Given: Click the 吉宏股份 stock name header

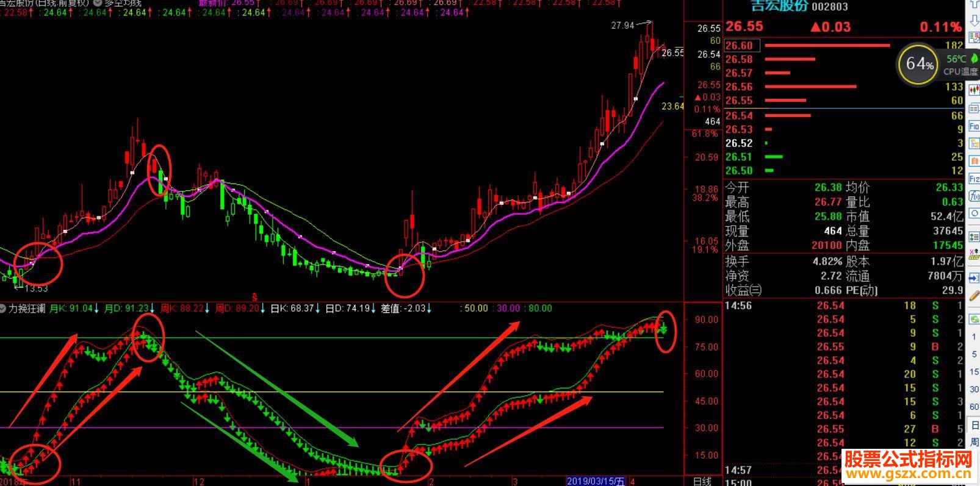Looking at the screenshot, I should tap(779, 6).
